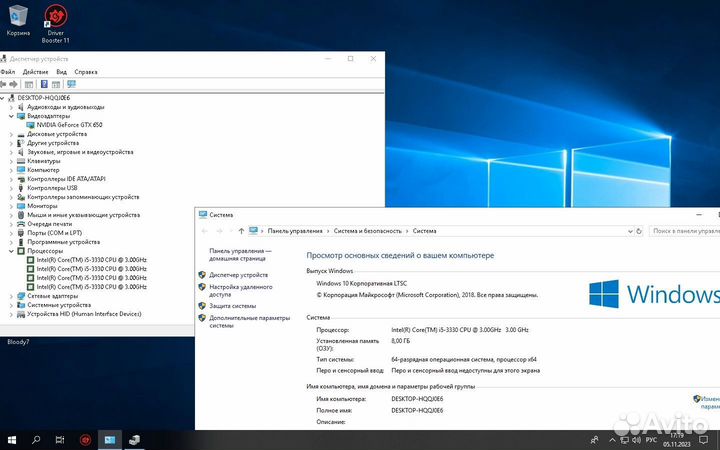Switch to Control Panel taskbar button
Screen dimensions: 720x450
[110, 440]
